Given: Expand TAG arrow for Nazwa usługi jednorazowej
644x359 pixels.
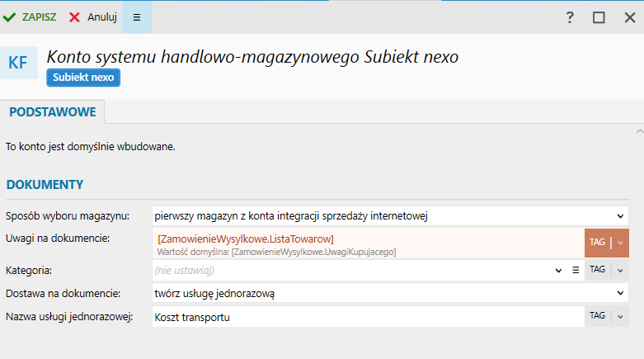Looking at the screenshot, I should (x=620, y=316).
